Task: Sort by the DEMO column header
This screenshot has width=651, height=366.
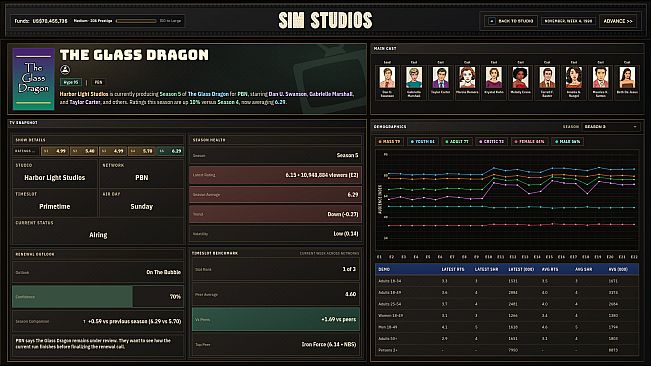Action: pos(384,269)
